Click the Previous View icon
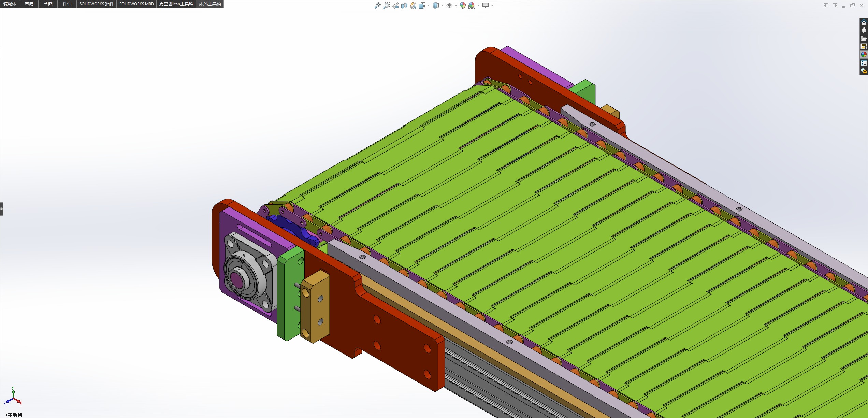This screenshot has height=418, width=868. 395,5
